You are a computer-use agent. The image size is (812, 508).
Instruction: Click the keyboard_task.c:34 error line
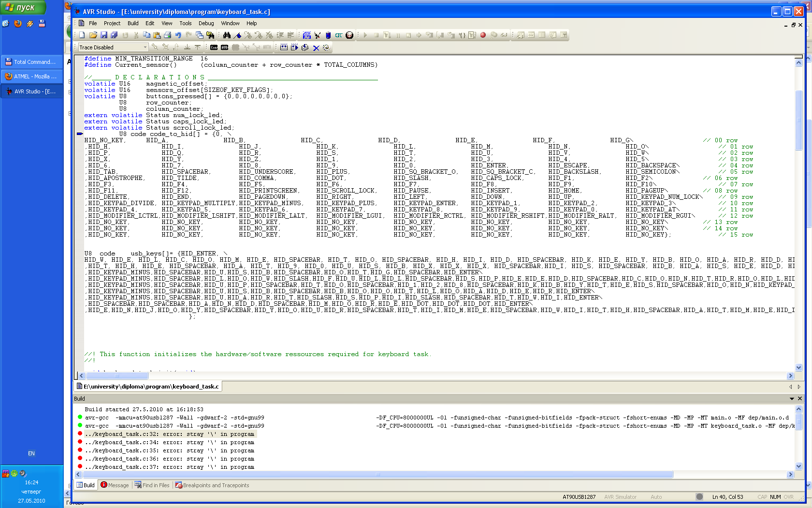[x=170, y=442]
